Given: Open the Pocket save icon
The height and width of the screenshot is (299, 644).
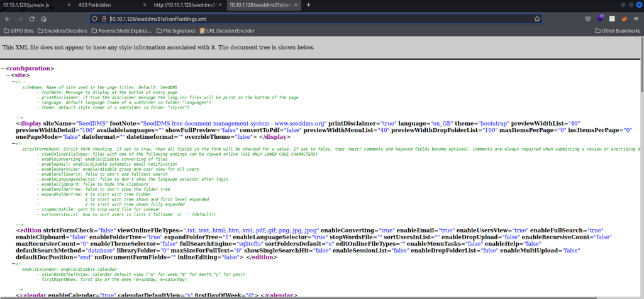Looking at the screenshot, I should pos(587,19).
